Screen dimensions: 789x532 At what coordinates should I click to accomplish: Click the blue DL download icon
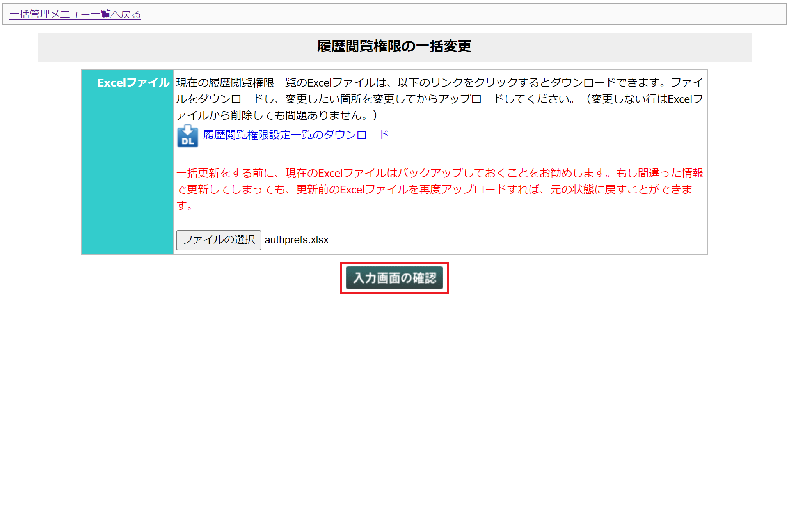pos(187,136)
